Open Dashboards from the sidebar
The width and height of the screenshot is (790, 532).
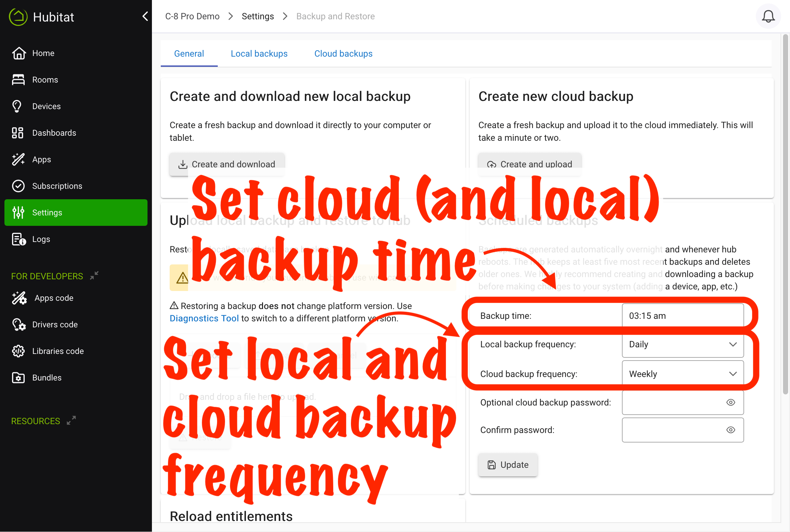pos(76,133)
